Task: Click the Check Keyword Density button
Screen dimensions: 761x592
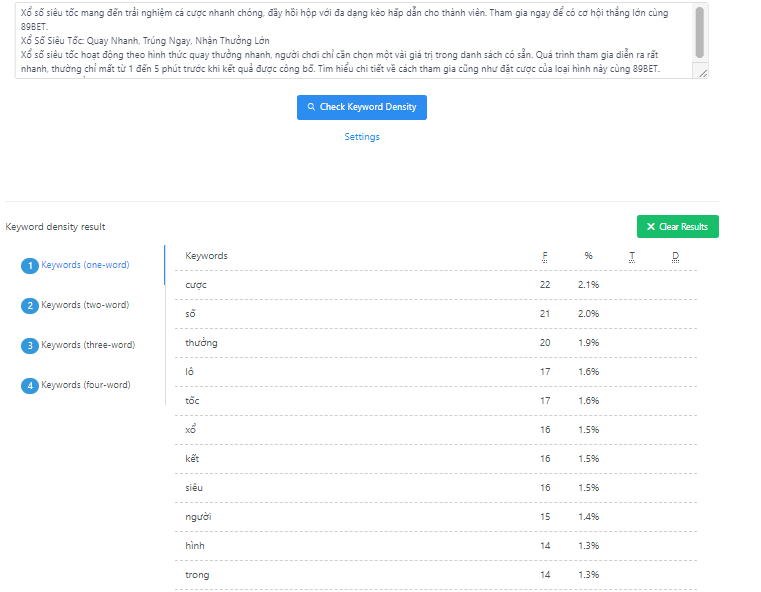Action: [x=362, y=107]
